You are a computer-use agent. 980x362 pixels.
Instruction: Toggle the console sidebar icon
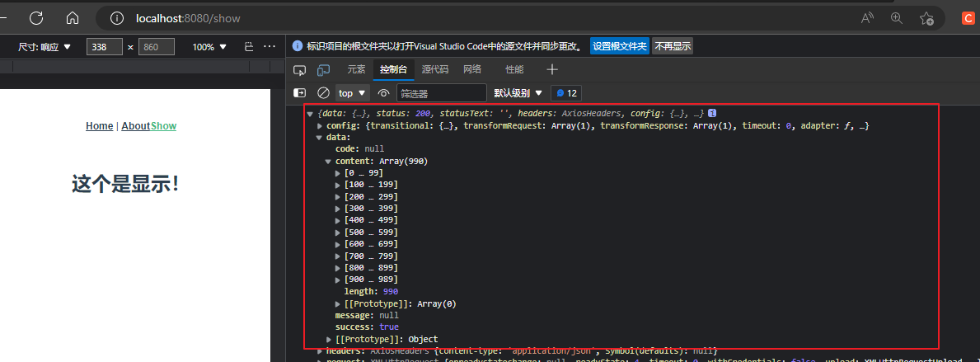(299, 93)
